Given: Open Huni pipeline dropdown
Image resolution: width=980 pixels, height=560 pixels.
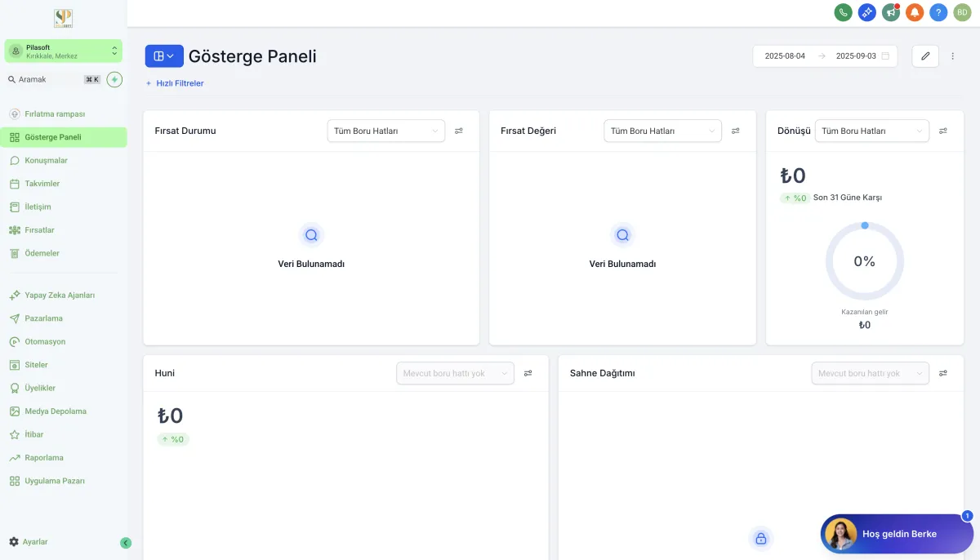Looking at the screenshot, I should click(x=456, y=373).
